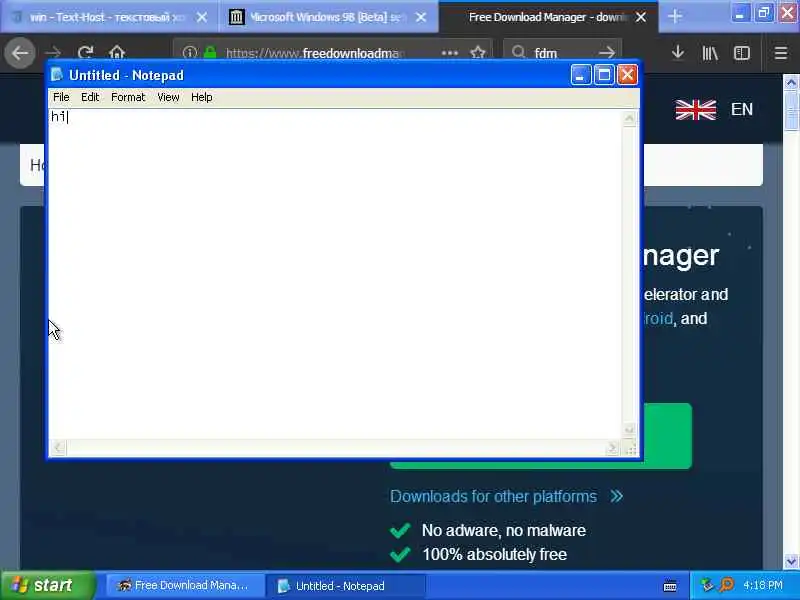The width and height of the screenshot is (800, 600).
Task: Submit search with the arrow button
Action: point(607,52)
